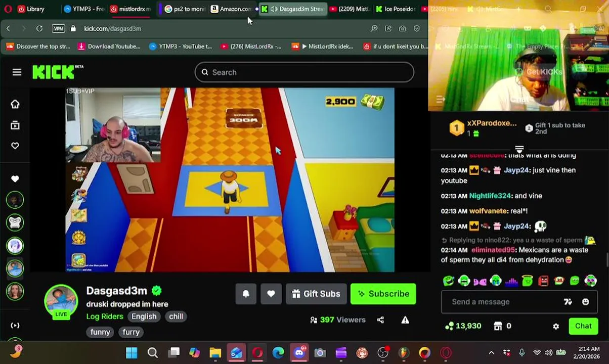The height and width of the screenshot is (364, 609).
Task: Click the Dasgasd3m stream video player
Action: [230, 179]
